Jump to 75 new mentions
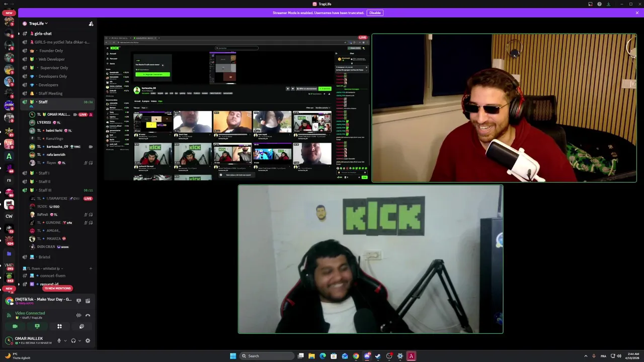 [x=57, y=288]
